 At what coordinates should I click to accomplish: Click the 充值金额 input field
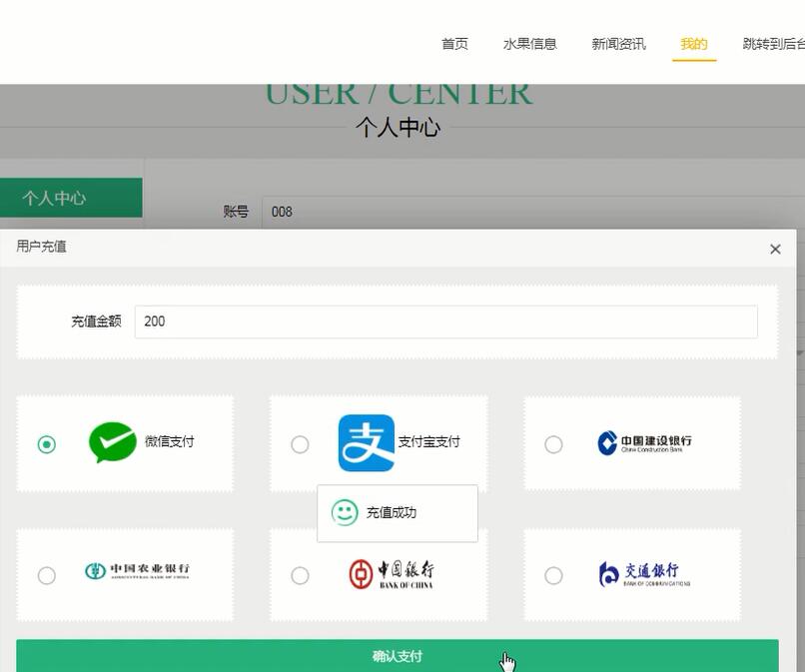pyautogui.click(x=445, y=322)
